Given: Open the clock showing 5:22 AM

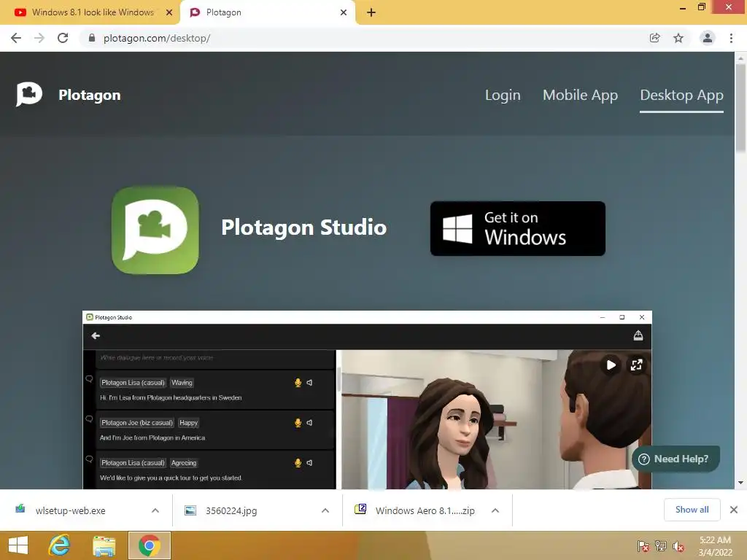Looking at the screenshot, I should 715,546.
